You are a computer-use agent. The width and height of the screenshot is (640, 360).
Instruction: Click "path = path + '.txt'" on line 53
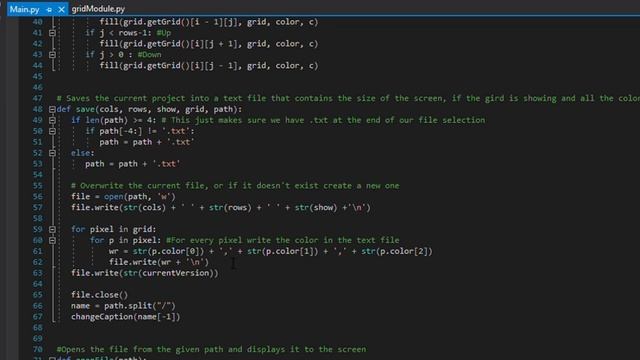[x=133, y=164]
